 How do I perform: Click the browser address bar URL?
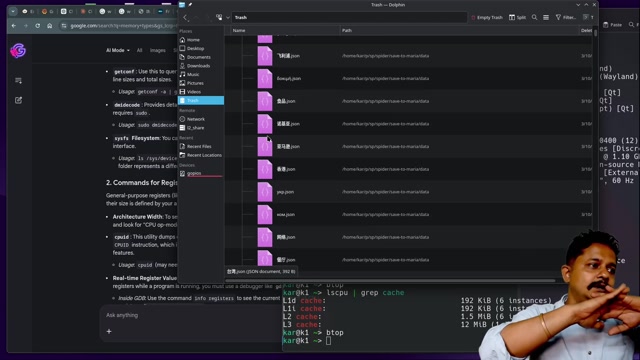(x=123, y=26)
